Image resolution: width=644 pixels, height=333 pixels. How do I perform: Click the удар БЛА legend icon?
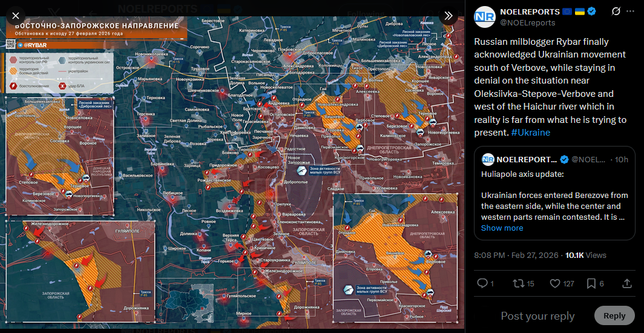[64, 86]
